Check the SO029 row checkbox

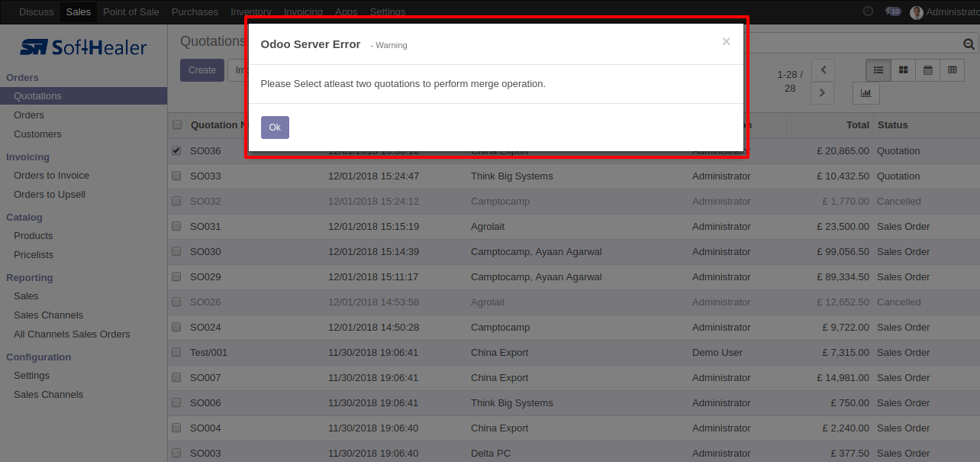pyautogui.click(x=176, y=276)
